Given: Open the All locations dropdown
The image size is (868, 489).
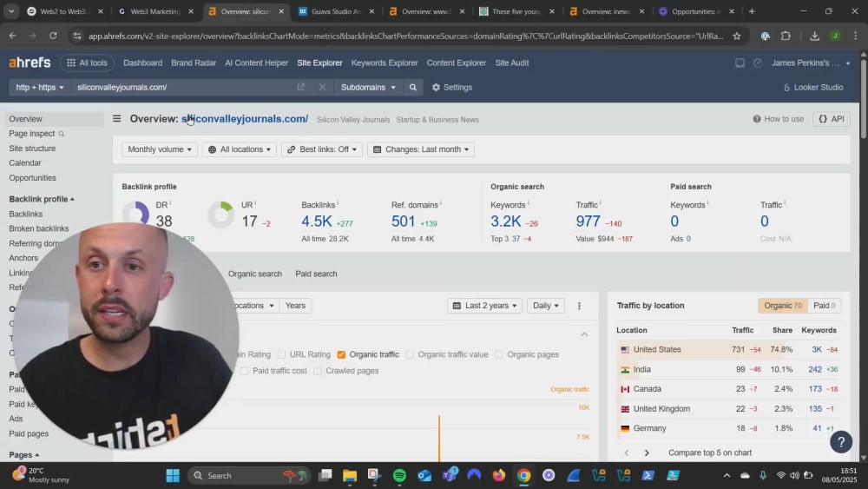Looking at the screenshot, I should [240, 149].
